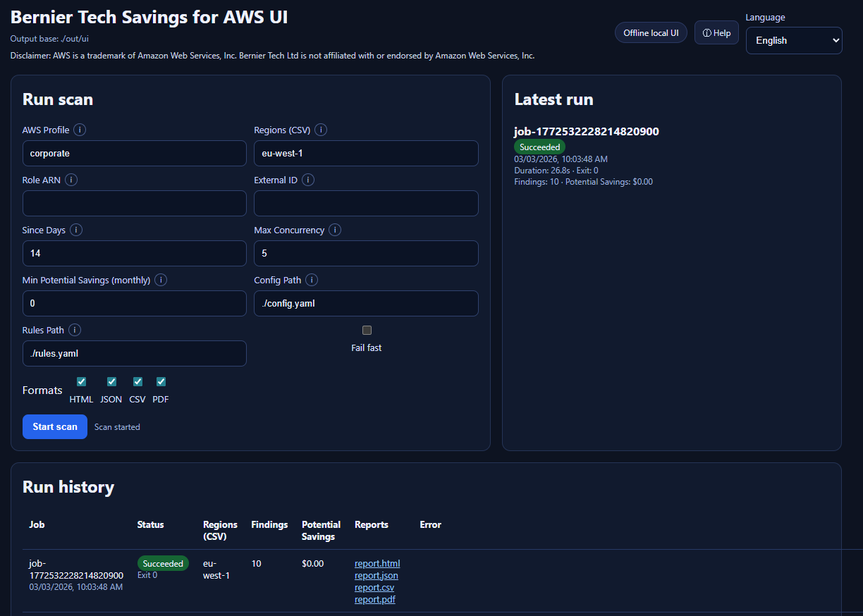The height and width of the screenshot is (616, 863).
Task: Open the Help button
Action: [716, 33]
